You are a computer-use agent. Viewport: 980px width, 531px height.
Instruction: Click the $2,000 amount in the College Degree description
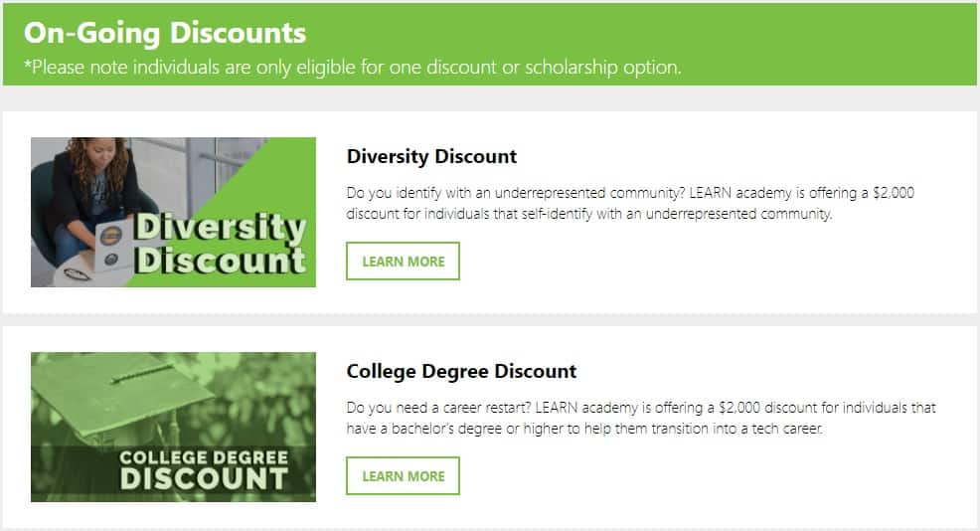(739, 408)
